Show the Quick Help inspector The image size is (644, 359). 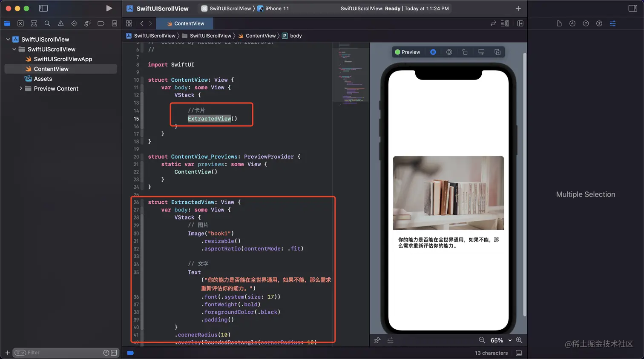coord(586,23)
